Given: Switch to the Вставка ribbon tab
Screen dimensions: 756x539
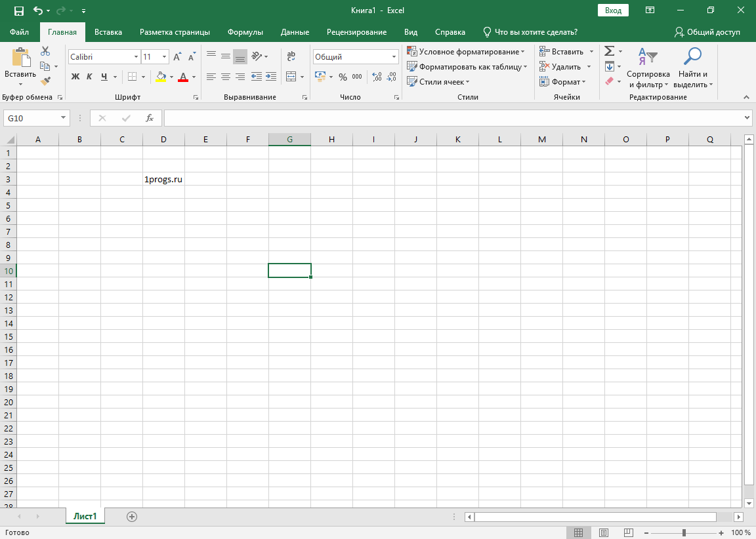Looking at the screenshot, I should pyautogui.click(x=108, y=32).
